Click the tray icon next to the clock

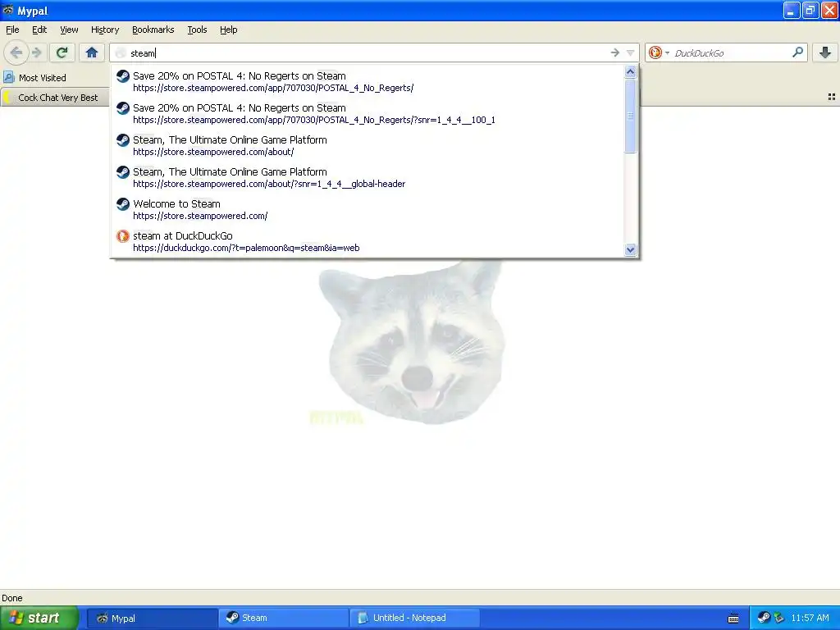click(779, 618)
